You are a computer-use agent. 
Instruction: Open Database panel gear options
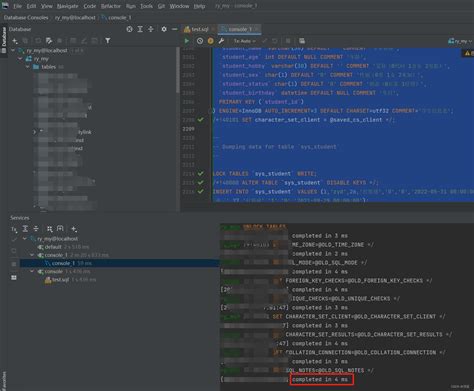click(164, 29)
